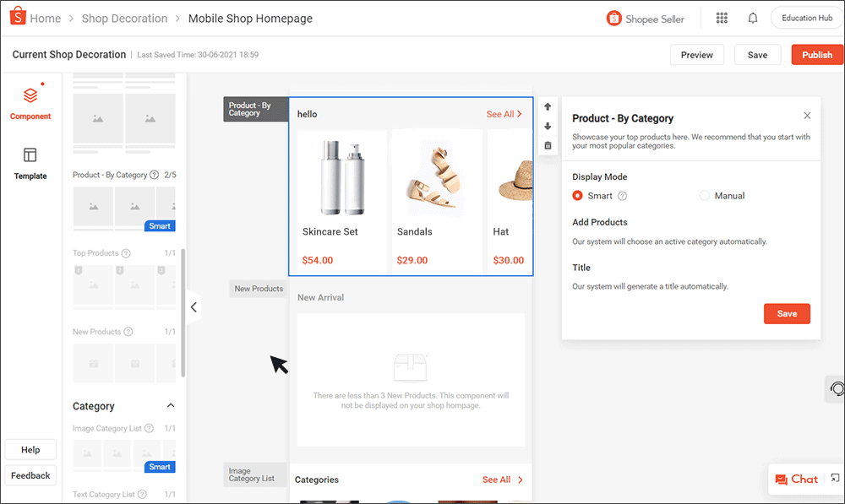This screenshot has width=845, height=504.
Task: Move the hello component up
Action: tap(548, 106)
